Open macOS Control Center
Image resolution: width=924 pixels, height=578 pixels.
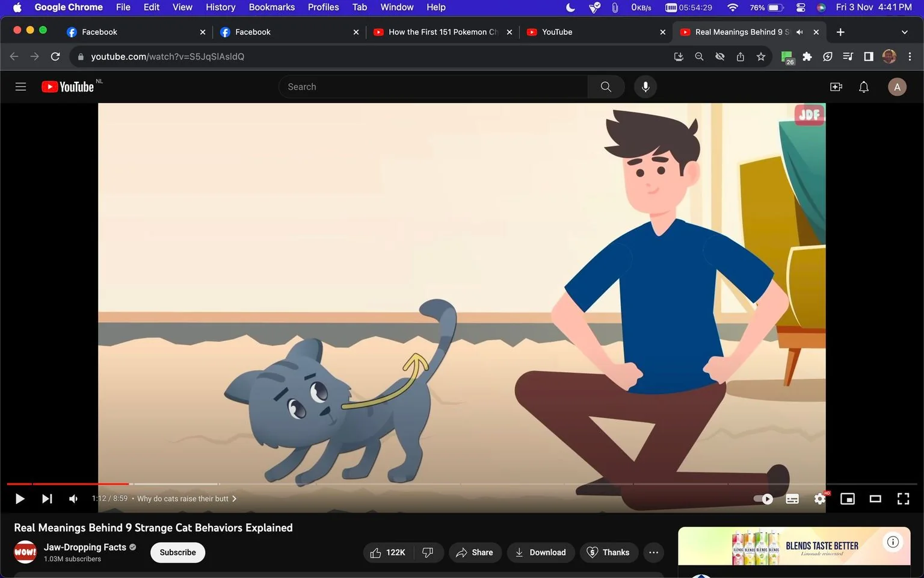pyautogui.click(x=801, y=7)
